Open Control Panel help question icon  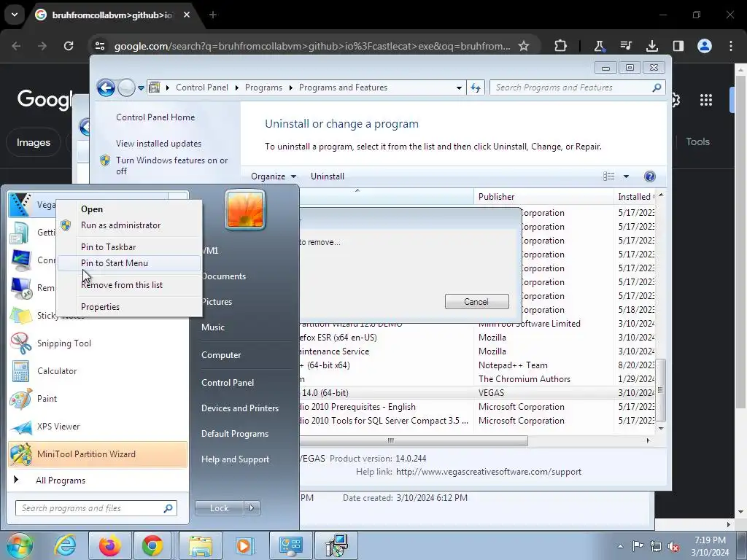pyautogui.click(x=649, y=176)
